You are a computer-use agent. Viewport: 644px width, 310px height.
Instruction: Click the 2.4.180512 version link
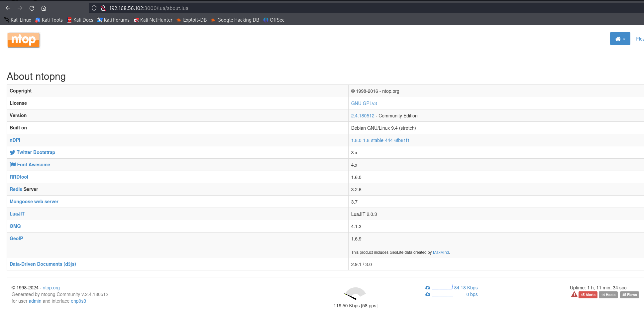click(x=363, y=116)
